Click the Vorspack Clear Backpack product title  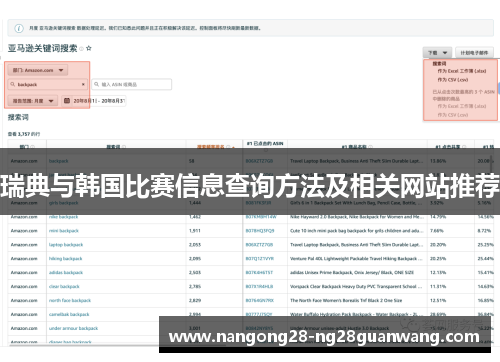pyautogui.click(x=356, y=287)
